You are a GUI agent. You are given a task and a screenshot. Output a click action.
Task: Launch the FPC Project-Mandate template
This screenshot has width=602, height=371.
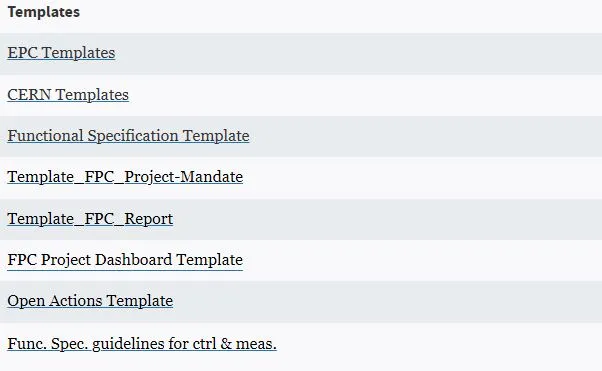point(125,177)
